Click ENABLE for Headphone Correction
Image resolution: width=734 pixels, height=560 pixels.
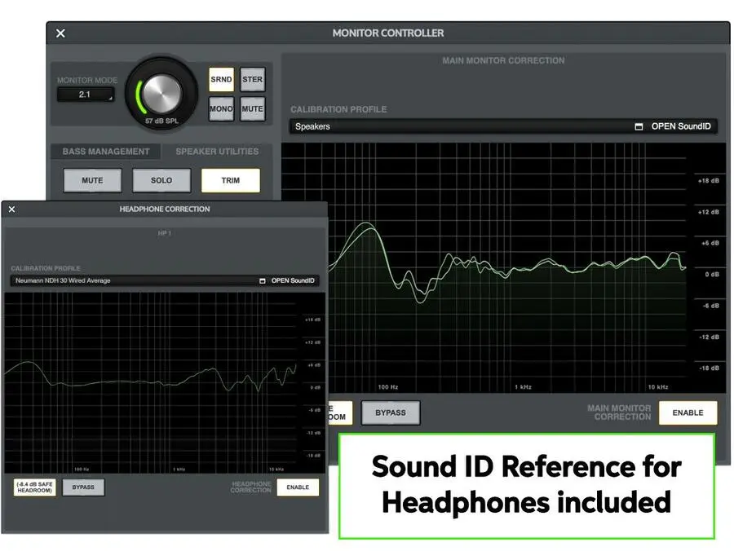[298, 487]
